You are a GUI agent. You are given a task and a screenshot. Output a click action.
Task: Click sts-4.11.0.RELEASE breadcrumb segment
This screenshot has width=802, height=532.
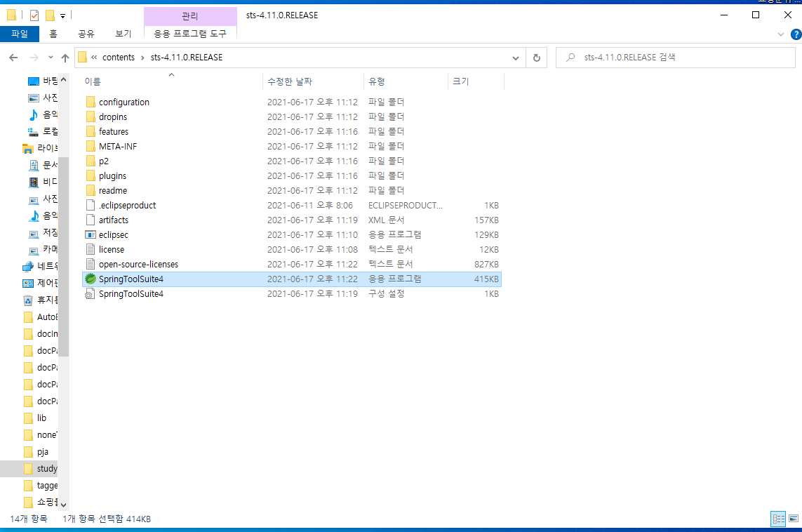coord(187,58)
